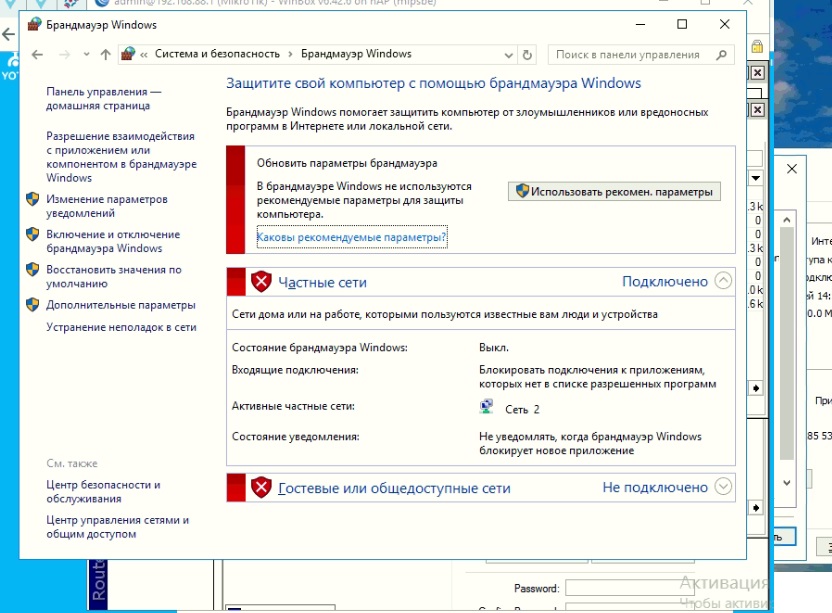
Task: Click 'Состояние уведомления:' label
Action: pyautogui.click(x=296, y=437)
